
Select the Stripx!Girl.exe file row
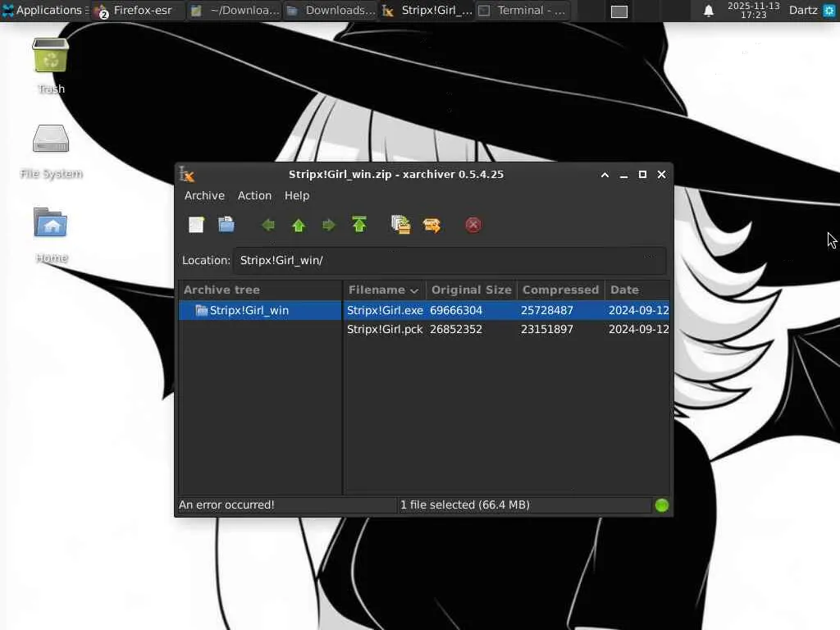[506, 310]
